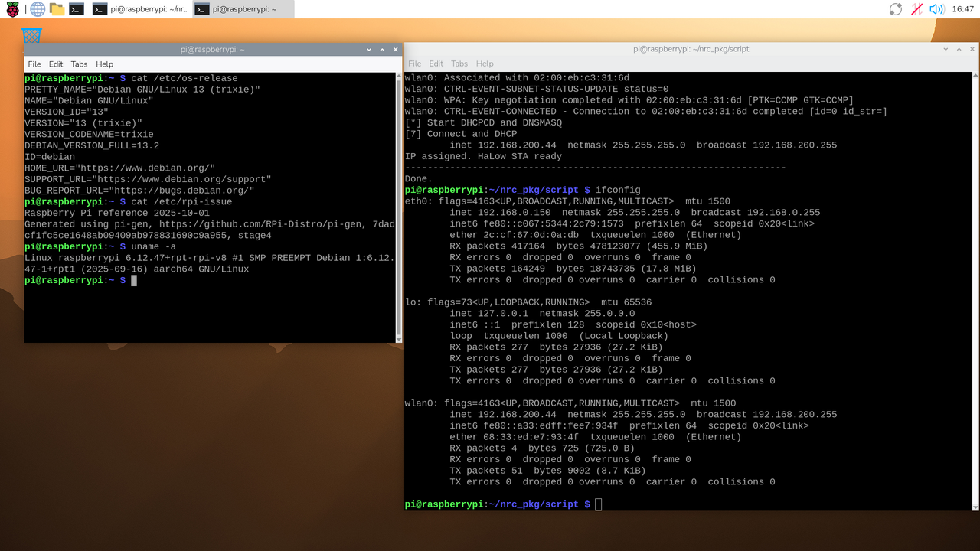Launch a new terminal from the taskbar launcher
The height and width of the screenshot is (551, 980).
pyautogui.click(x=77, y=9)
